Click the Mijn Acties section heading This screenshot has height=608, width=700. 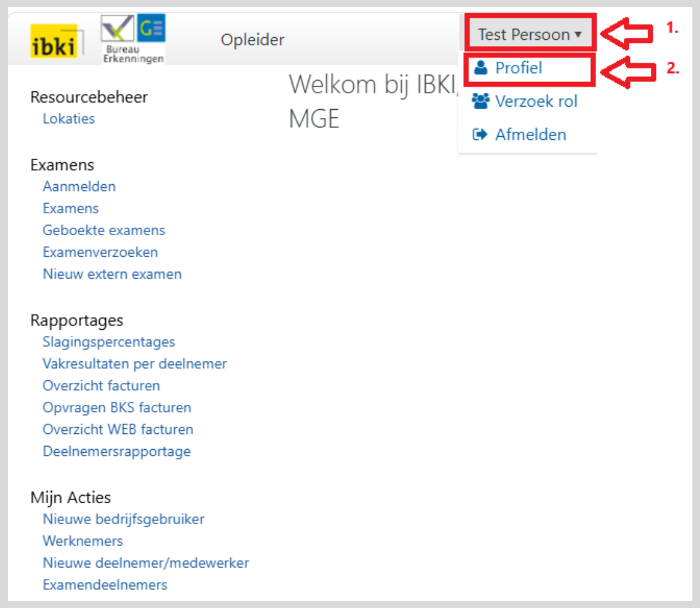[x=71, y=497]
